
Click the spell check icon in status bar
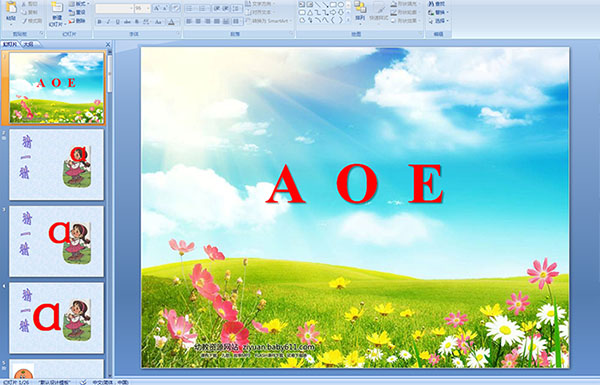click(83, 382)
